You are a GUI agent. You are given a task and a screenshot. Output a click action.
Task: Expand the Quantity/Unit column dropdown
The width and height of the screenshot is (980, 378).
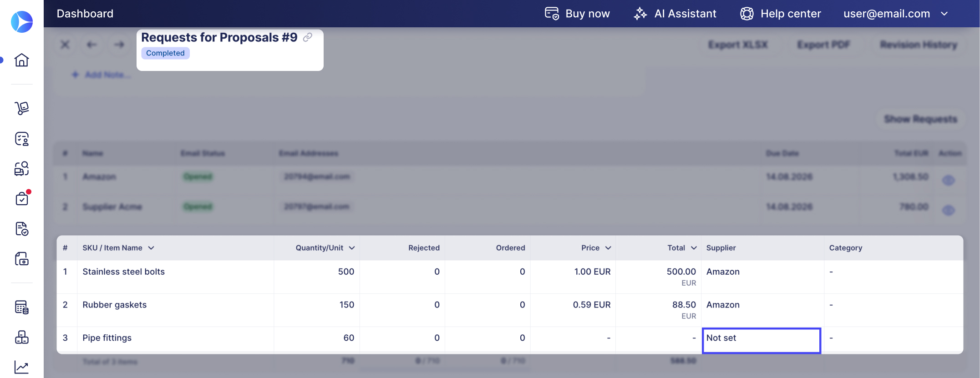352,248
